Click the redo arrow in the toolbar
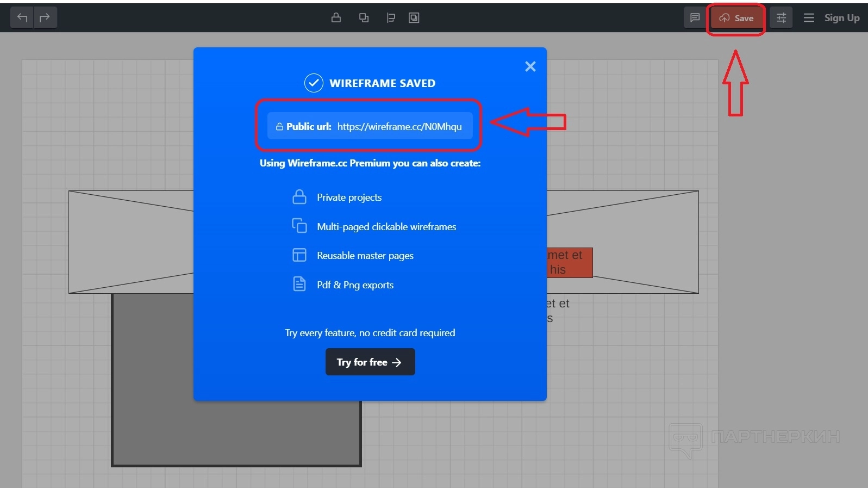868x488 pixels. [45, 17]
